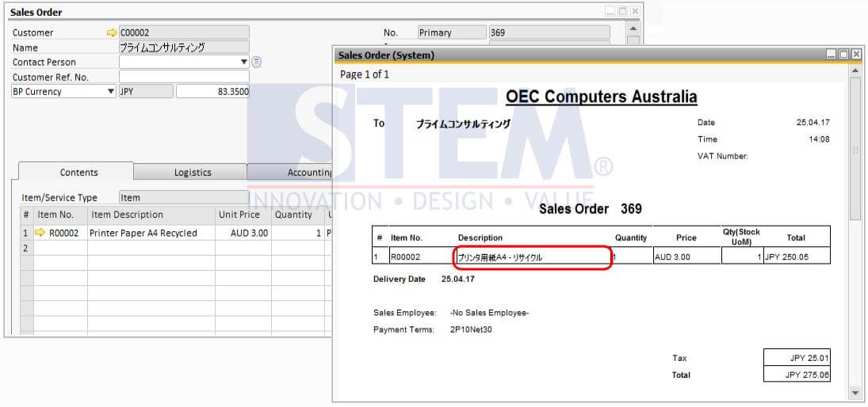Click the document number field 369

pyautogui.click(x=549, y=32)
